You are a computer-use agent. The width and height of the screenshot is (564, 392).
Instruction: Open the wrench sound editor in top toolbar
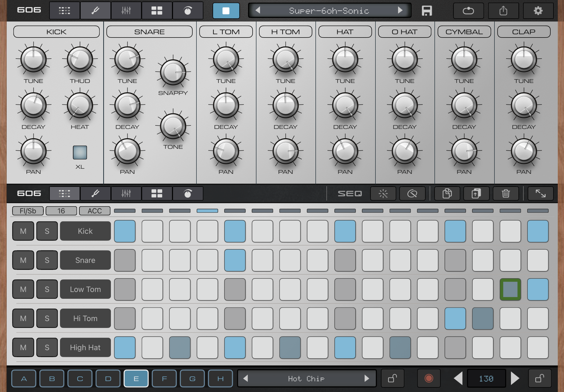tap(96, 11)
